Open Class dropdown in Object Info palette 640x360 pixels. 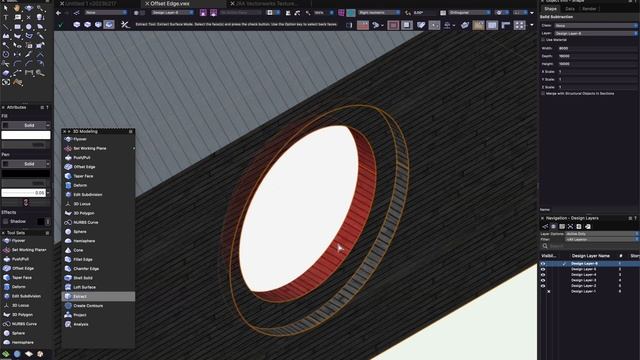(x=596, y=25)
